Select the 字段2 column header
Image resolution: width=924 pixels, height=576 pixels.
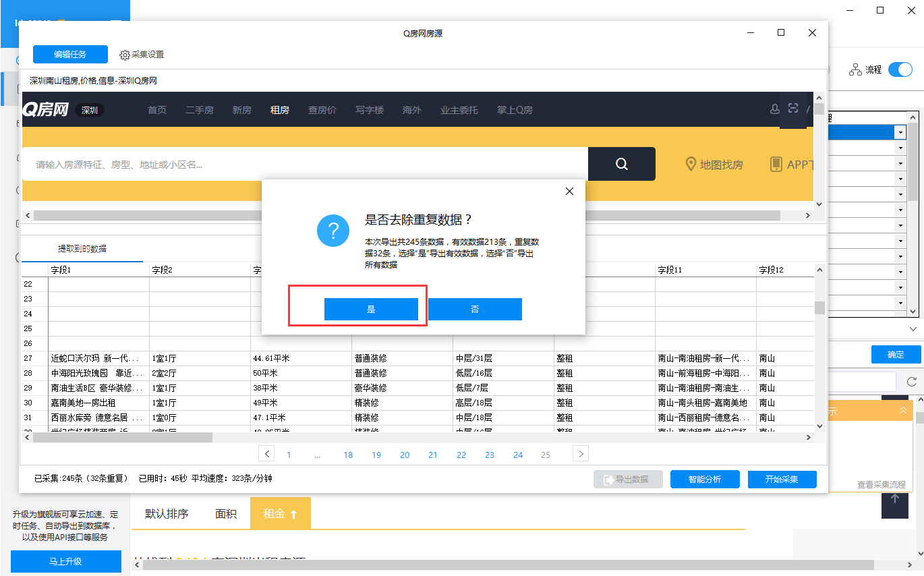coord(200,270)
